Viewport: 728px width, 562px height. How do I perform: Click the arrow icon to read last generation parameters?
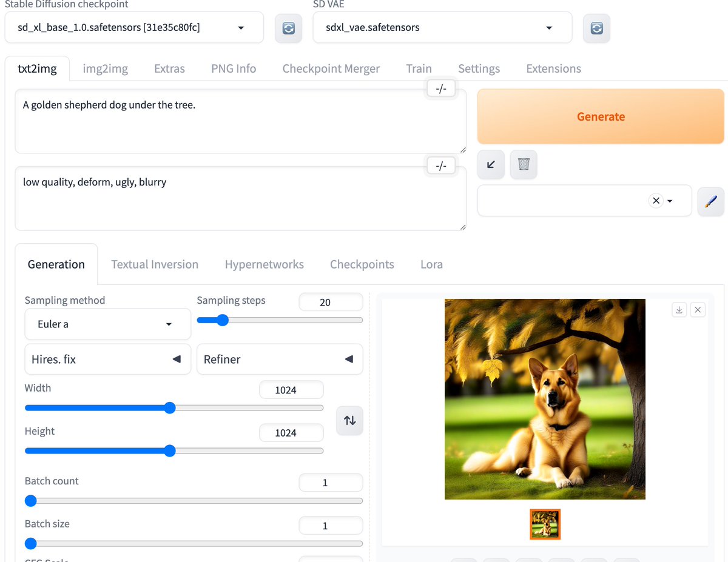tap(491, 164)
